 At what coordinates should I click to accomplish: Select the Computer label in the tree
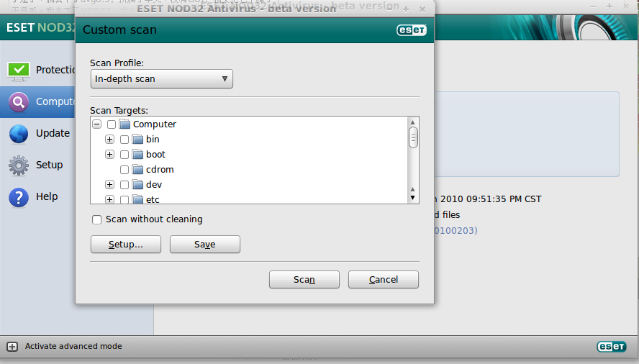click(155, 124)
